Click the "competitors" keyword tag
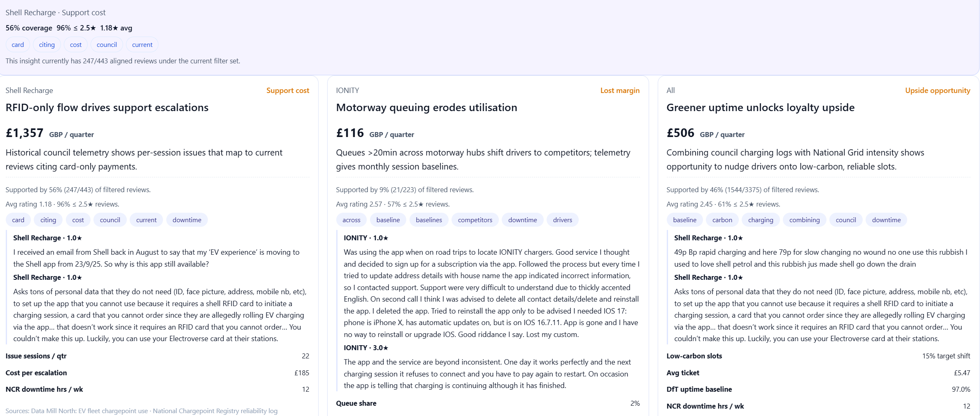The image size is (980, 416). coord(475,220)
